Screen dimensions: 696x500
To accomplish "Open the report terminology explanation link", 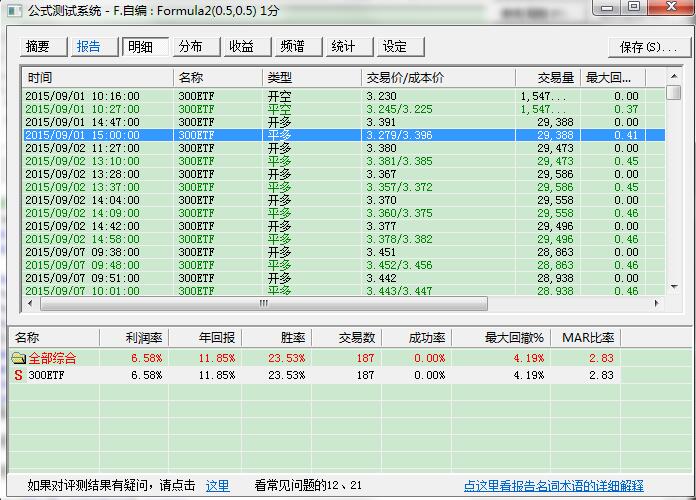I will (553, 486).
